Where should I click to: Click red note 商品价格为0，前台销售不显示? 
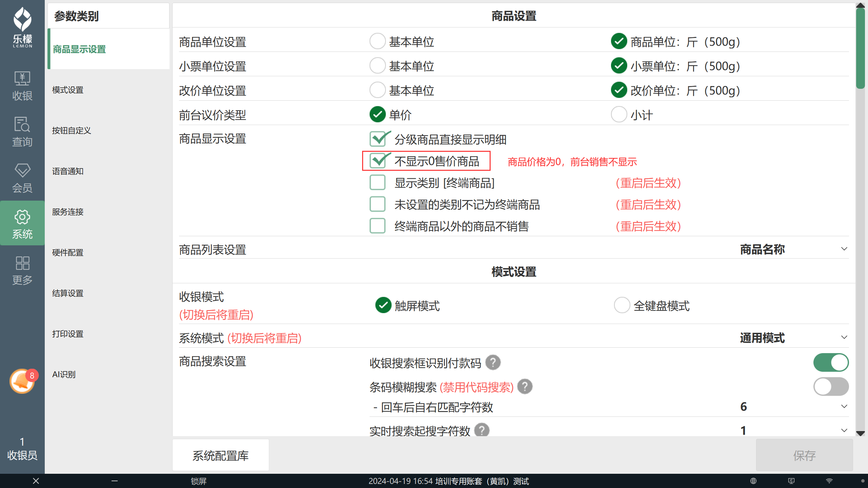(572, 162)
